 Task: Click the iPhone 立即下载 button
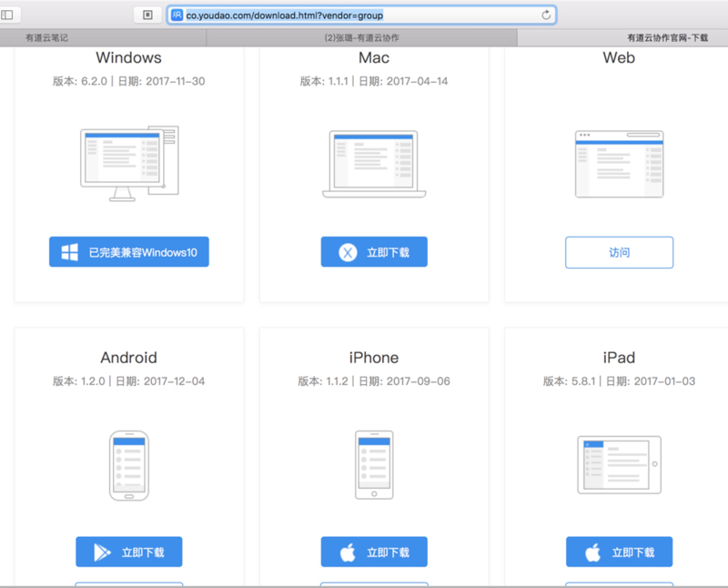point(374,552)
